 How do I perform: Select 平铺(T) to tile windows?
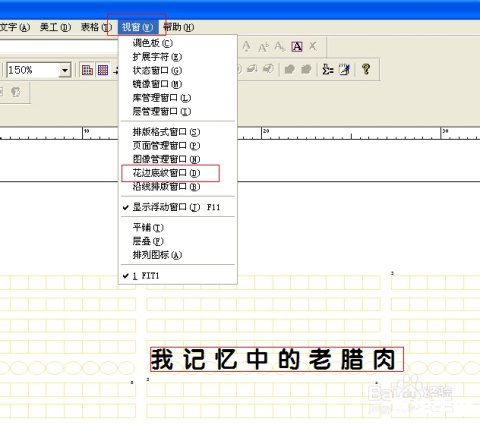click(x=178, y=227)
